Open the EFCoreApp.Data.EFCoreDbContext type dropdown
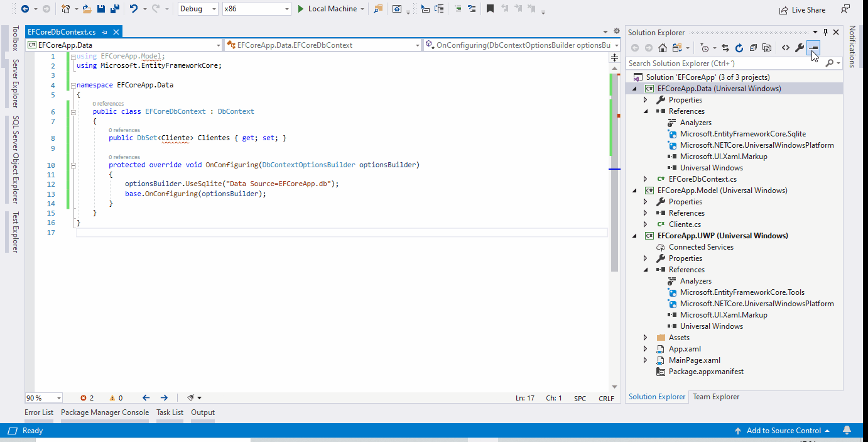The image size is (868, 442). click(x=324, y=45)
